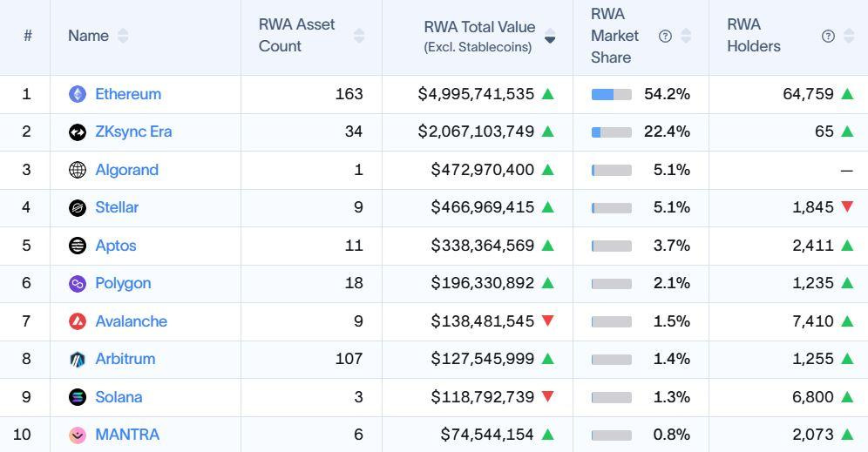Screen dimensions: 868x452
Task: Click the Solana logo icon
Action: 78,397
